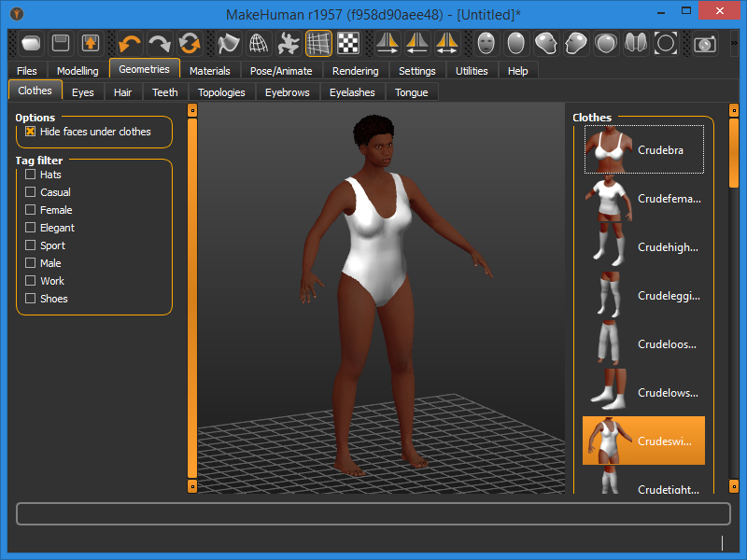Toggle the double-arrow Symmetry icon
This screenshot has height=560, width=747.
tap(447, 43)
